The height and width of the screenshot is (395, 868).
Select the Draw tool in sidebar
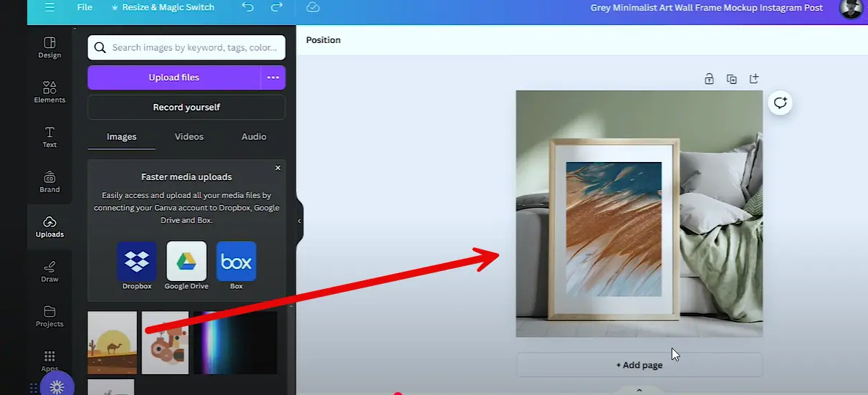(x=49, y=272)
